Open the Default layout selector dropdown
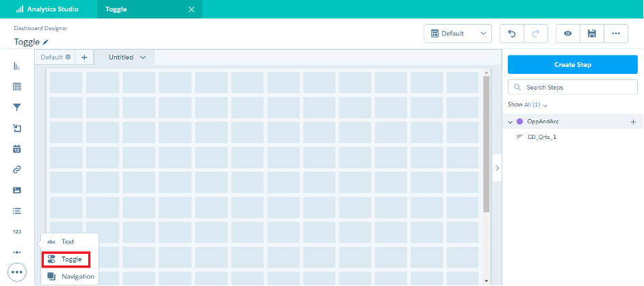This screenshot has height=286, width=644. point(458,34)
